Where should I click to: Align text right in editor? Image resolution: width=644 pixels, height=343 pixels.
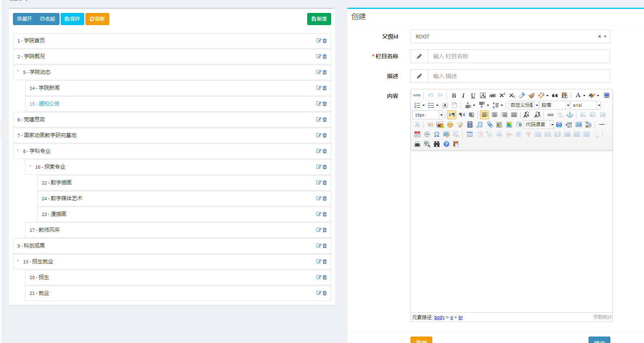tap(504, 115)
